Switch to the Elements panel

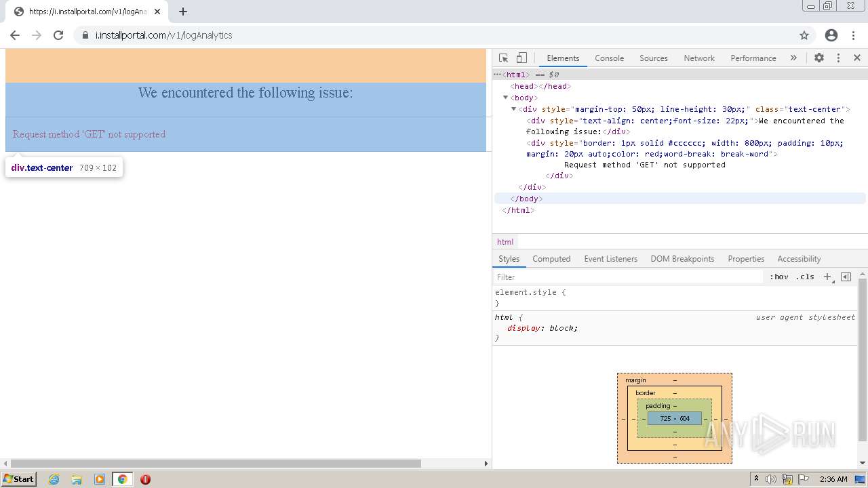(563, 58)
